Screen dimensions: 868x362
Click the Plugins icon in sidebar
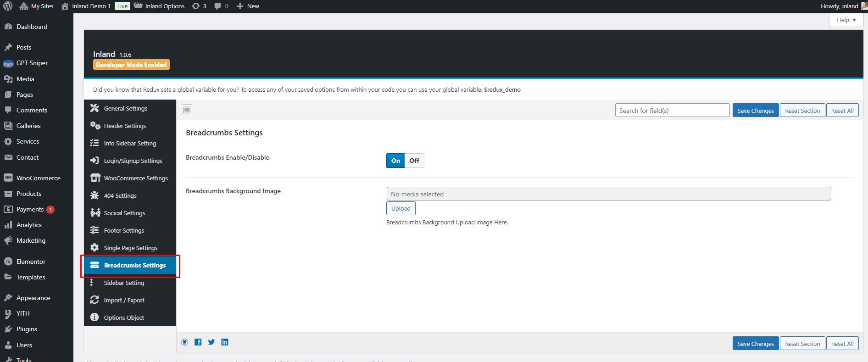click(x=8, y=329)
